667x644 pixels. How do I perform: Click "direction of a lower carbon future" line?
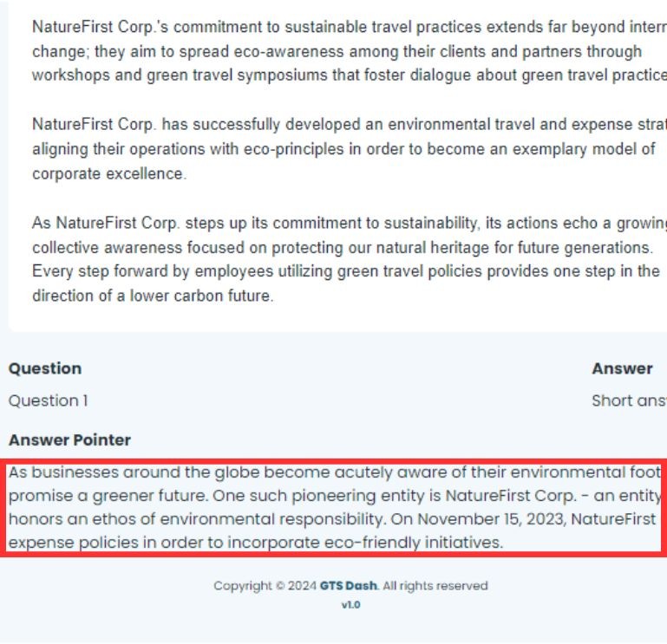pyautogui.click(x=154, y=296)
